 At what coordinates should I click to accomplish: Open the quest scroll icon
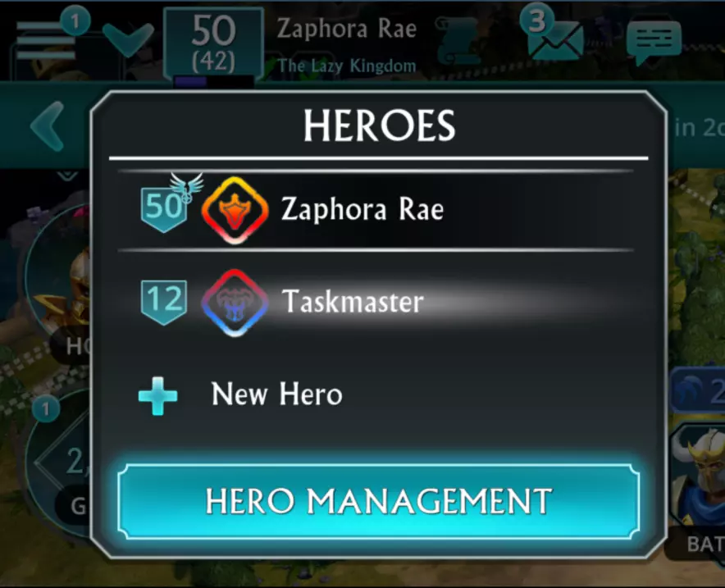(x=458, y=42)
